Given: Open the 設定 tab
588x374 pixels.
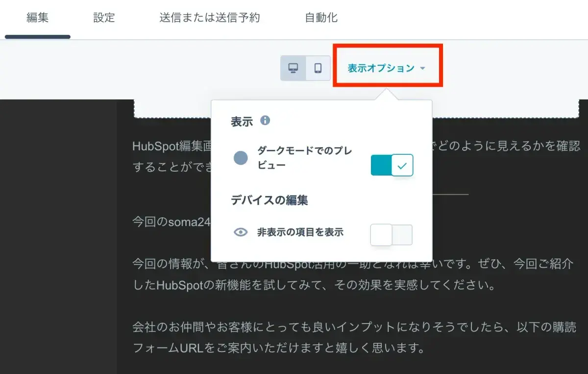Looking at the screenshot, I should (x=104, y=18).
